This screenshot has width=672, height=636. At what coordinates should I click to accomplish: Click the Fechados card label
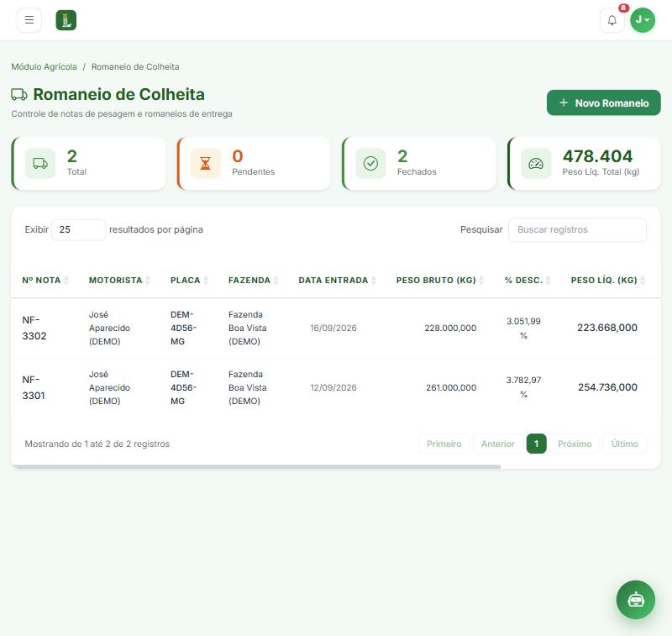[x=417, y=171]
